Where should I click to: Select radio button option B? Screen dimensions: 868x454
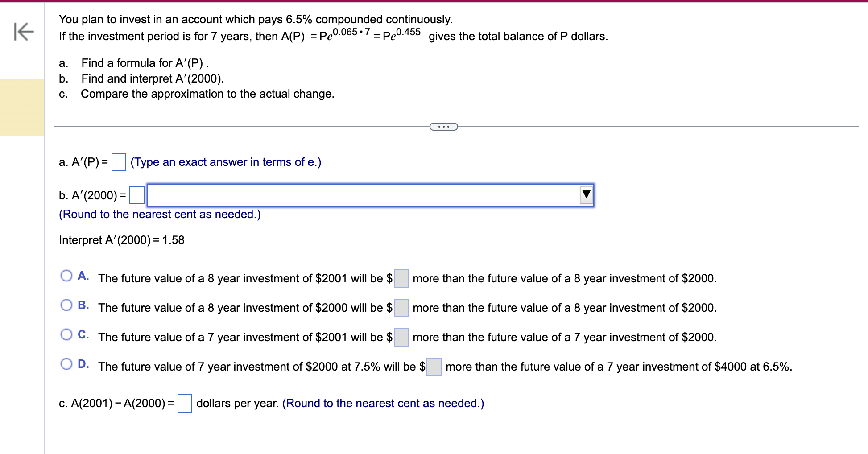tap(67, 305)
